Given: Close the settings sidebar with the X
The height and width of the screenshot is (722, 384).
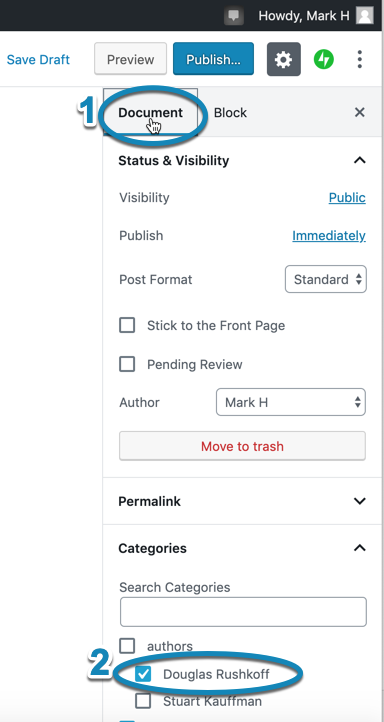Looking at the screenshot, I should point(360,112).
